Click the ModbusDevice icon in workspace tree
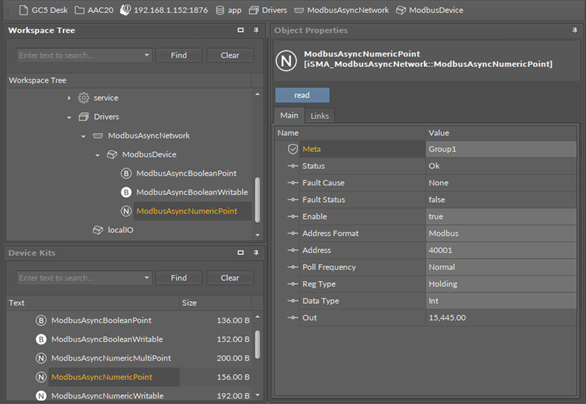The image size is (586, 404). 112,154
